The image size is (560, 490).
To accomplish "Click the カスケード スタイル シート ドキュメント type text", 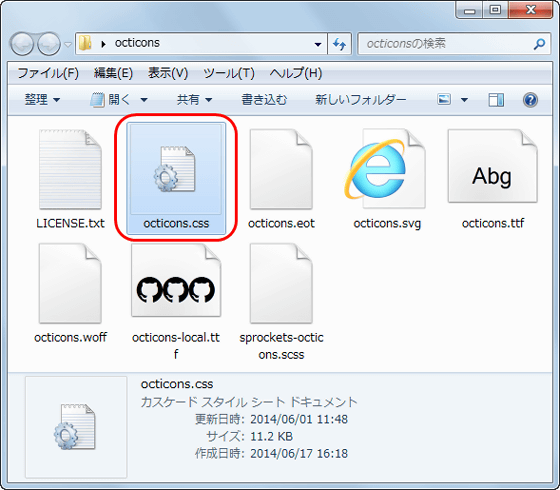I will tap(249, 402).
